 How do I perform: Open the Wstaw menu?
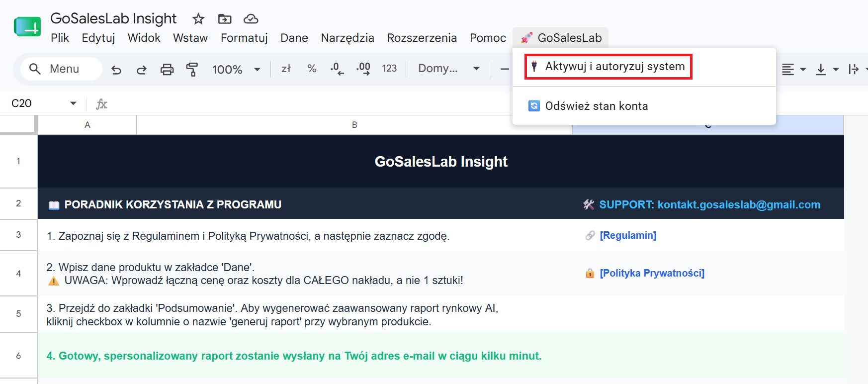[x=190, y=38]
